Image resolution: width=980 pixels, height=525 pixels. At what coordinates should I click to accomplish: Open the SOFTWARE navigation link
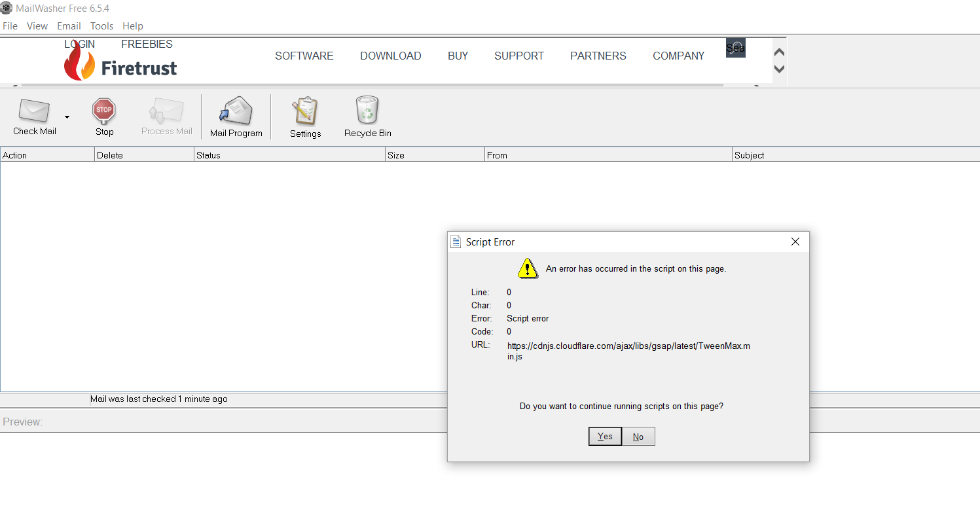(x=304, y=56)
